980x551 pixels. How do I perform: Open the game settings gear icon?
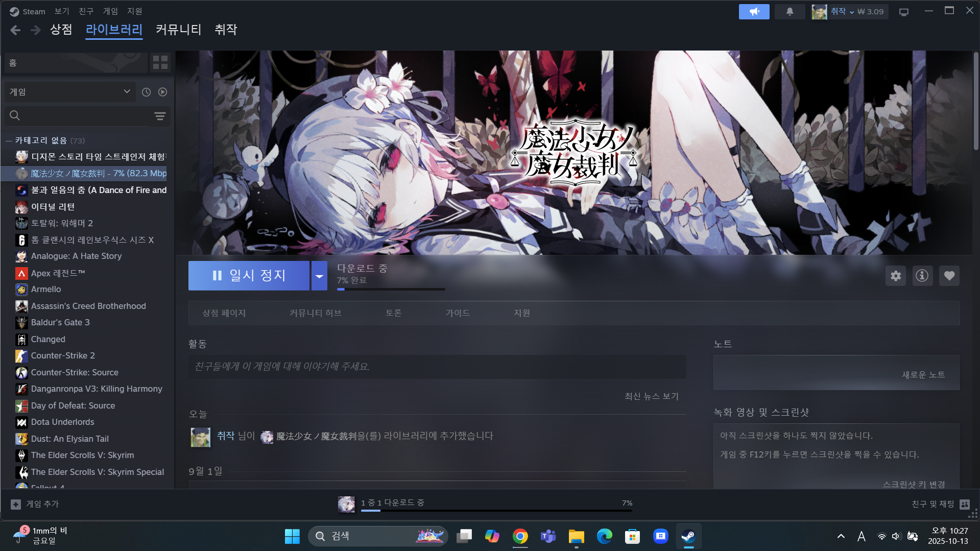coord(895,276)
